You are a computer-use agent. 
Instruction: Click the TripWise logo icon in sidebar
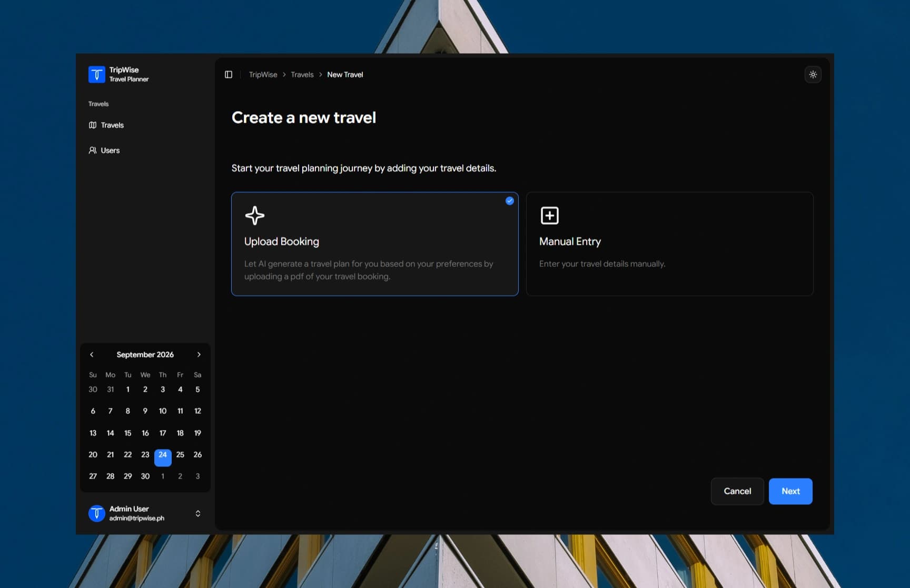tap(96, 74)
